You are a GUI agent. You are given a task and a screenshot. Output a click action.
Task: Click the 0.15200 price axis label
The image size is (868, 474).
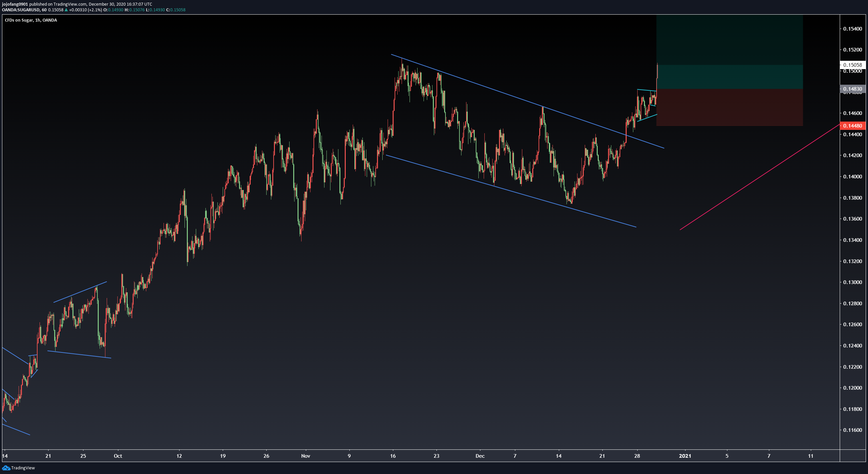tap(852, 50)
